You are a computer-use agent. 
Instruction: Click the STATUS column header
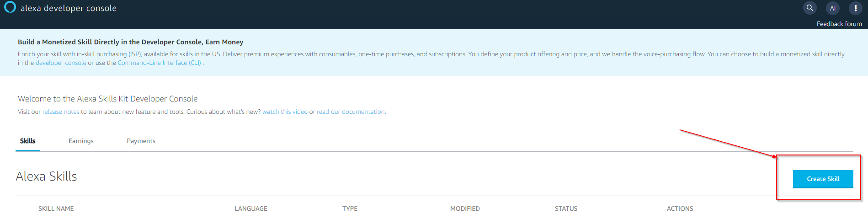click(566, 208)
